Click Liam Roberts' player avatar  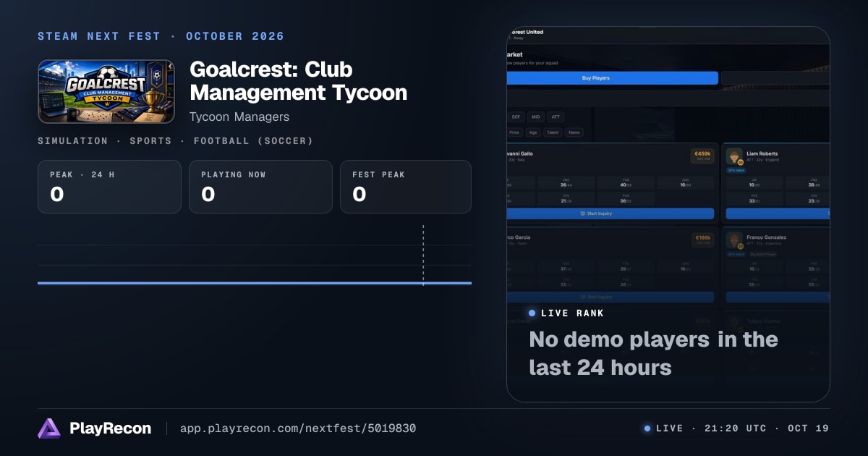[x=735, y=156]
